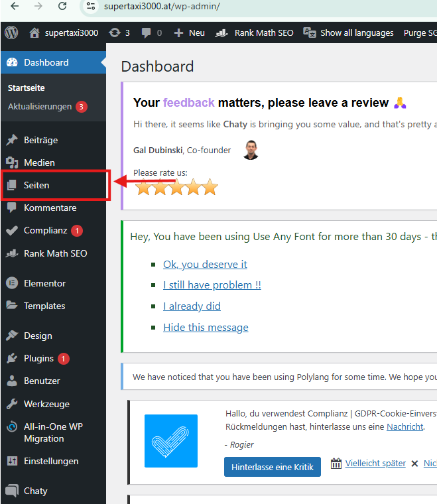Image resolution: width=437 pixels, height=504 pixels.
Task: Click the blue Complianz logo image
Action: click(x=171, y=441)
